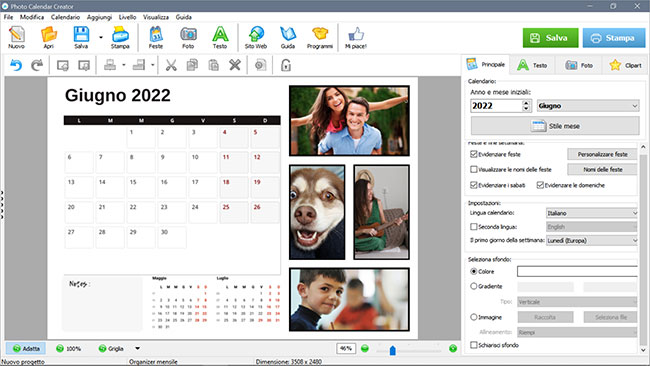Open the Aggiungi menu
650x366 pixels.
coord(99,17)
